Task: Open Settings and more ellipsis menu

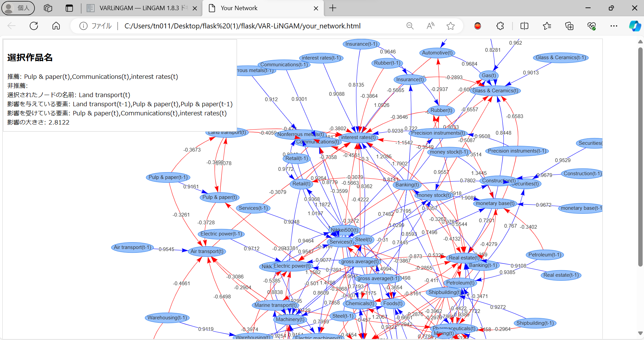Action: point(614,26)
